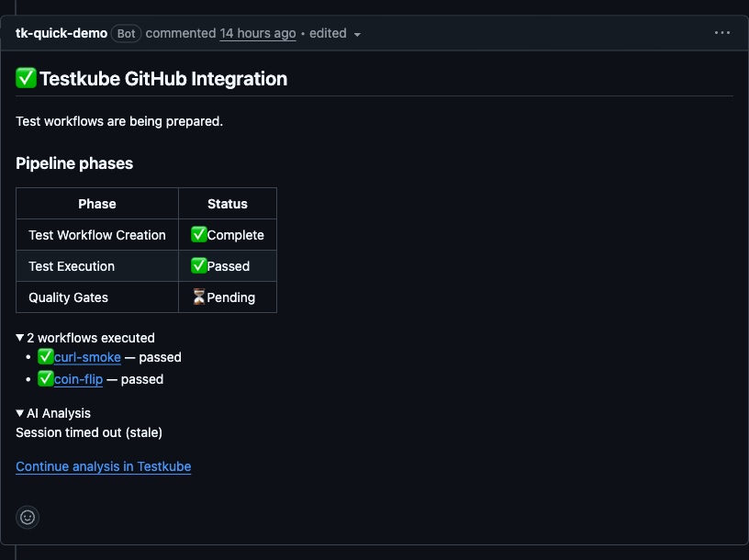Click Test workflows are being prepared text
This screenshot has height=560, width=749.
119,121
